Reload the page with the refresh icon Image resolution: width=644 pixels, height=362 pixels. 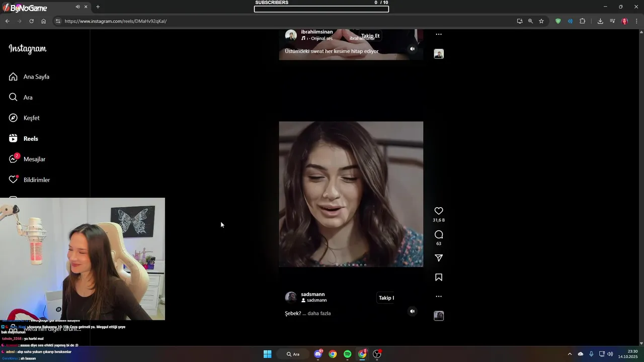coord(31,21)
